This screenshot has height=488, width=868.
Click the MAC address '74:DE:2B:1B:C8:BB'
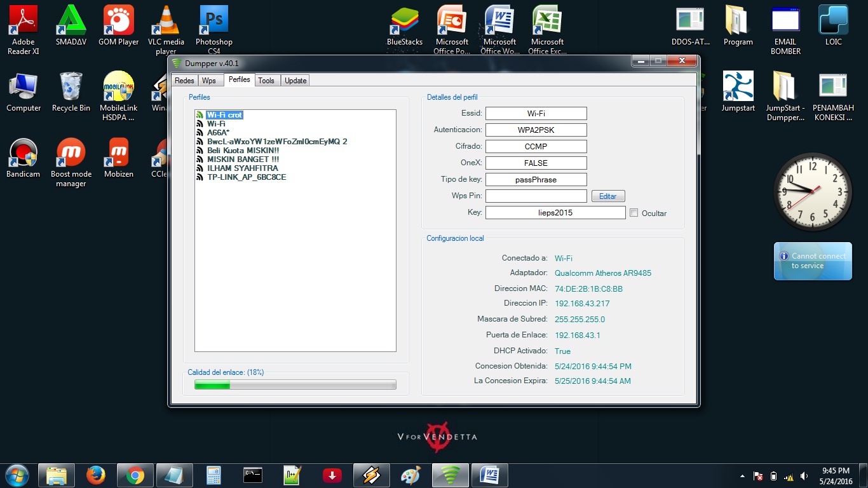click(588, 289)
